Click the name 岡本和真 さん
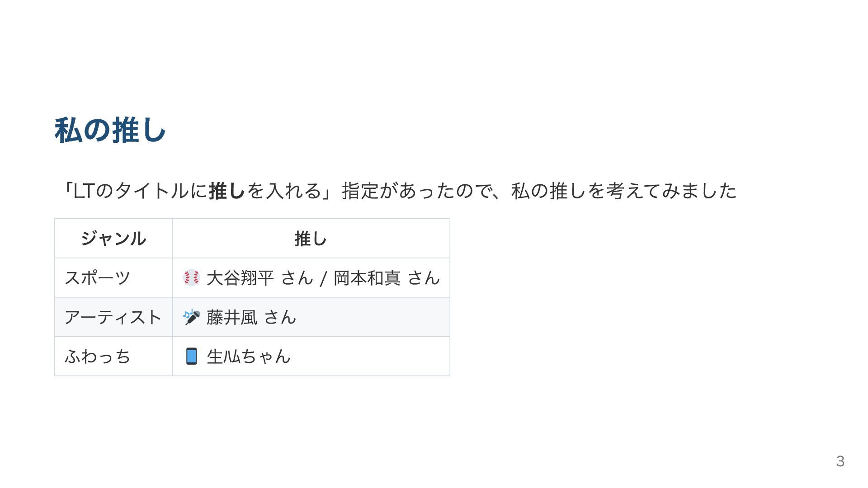 [387, 277]
